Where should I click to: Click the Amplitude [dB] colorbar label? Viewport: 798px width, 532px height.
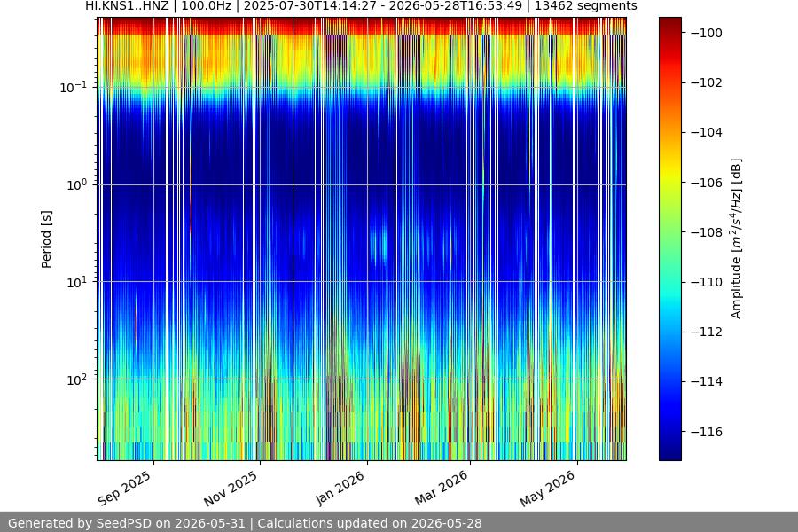point(736,239)
